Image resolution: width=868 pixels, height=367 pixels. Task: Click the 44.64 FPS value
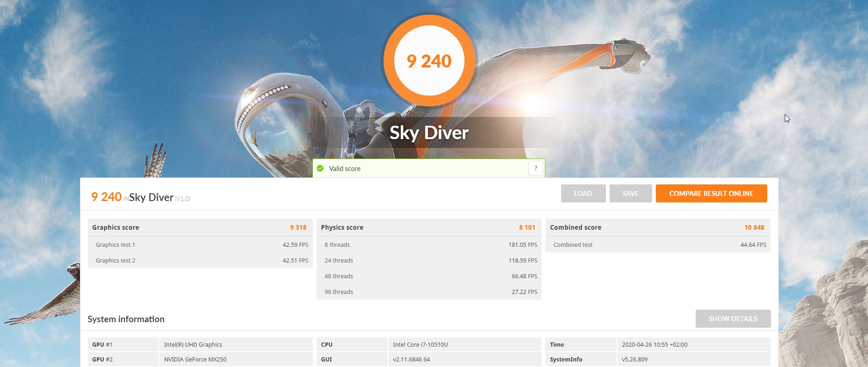tap(753, 245)
